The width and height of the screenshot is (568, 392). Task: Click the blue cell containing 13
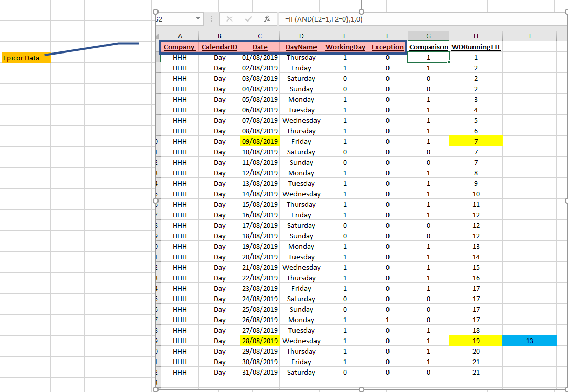tap(530, 341)
